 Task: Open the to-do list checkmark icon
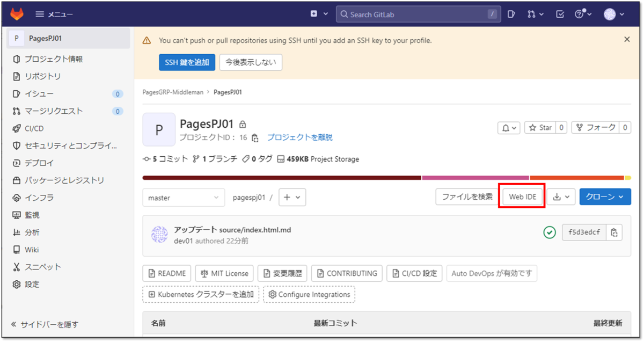point(560,14)
